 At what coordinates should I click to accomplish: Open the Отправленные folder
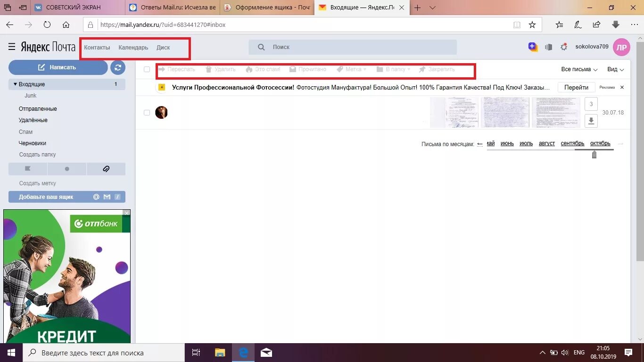[38, 109]
